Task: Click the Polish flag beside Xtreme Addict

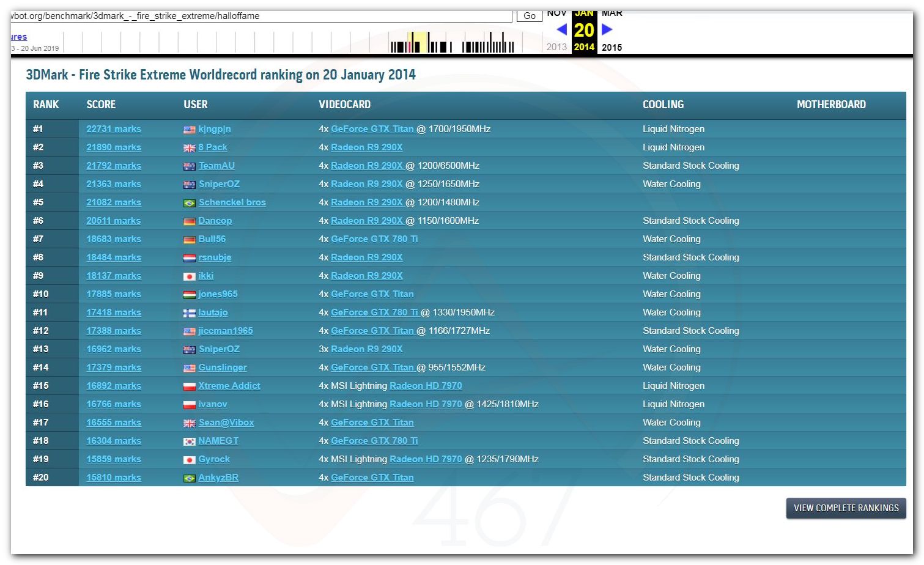Action: [190, 386]
